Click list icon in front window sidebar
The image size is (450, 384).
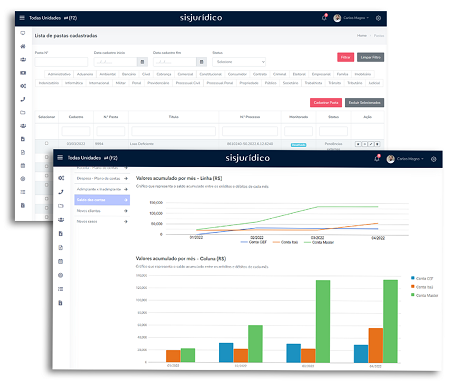point(60,289)
